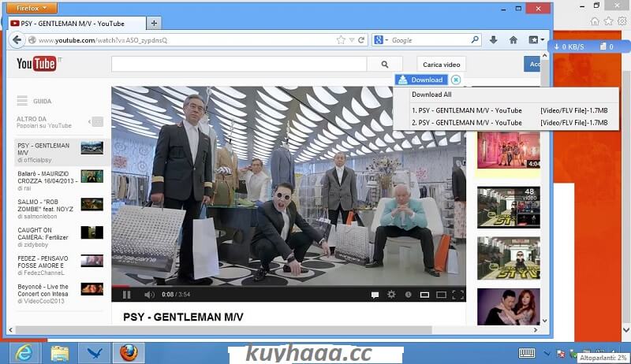
Task: Open the Google search engine dropdown
Action: [381, 40]
